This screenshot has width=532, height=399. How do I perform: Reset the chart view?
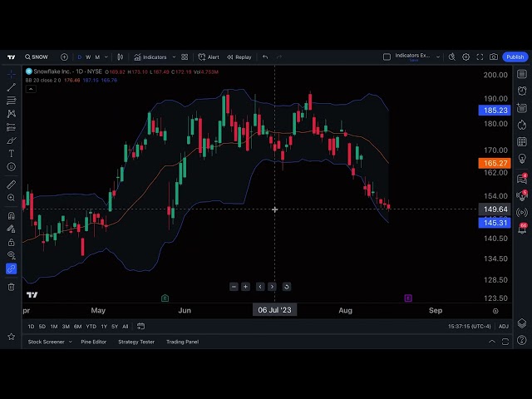click(x=286, y=287)
